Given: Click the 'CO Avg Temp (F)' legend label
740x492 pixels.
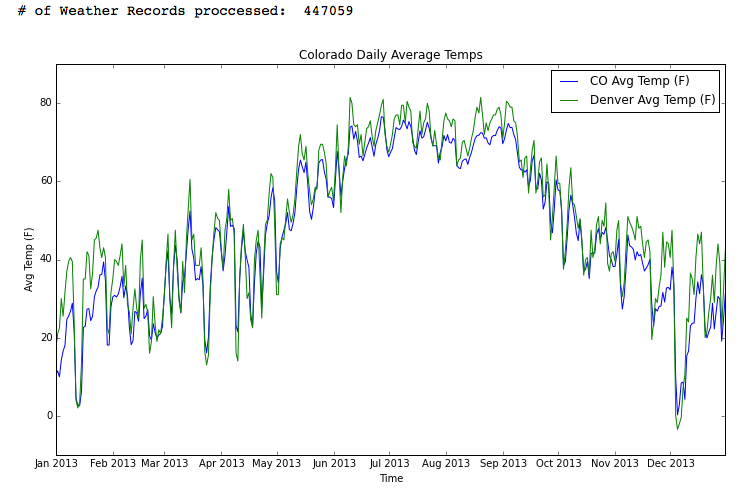Looking at the screenshot, I should click(639, 81).
